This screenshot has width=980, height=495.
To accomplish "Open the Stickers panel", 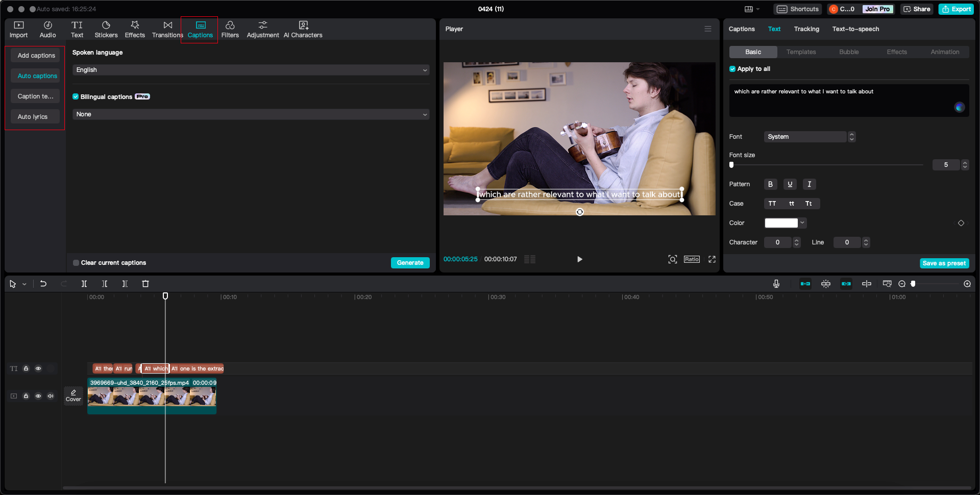I will [x=106, y=29].
